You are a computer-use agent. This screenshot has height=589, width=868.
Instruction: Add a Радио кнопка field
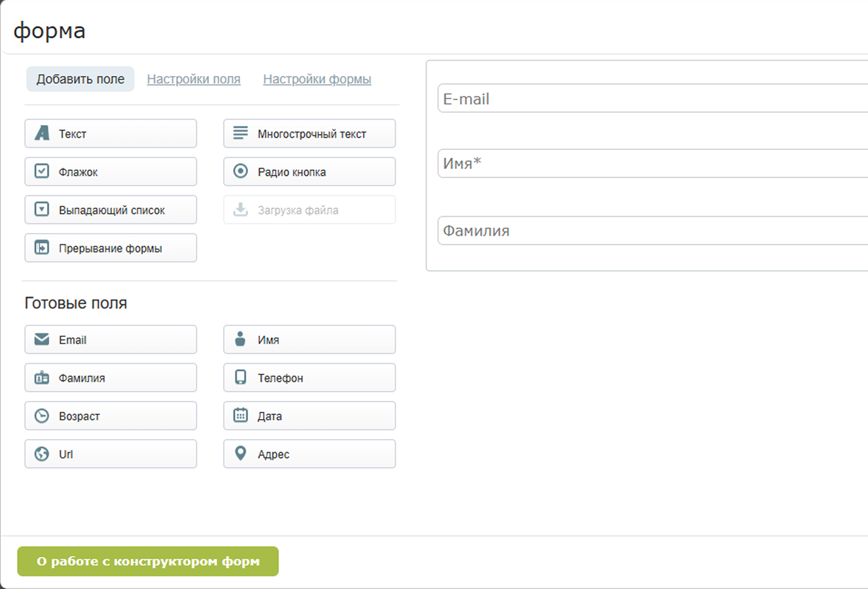click(x=310, y=172)
